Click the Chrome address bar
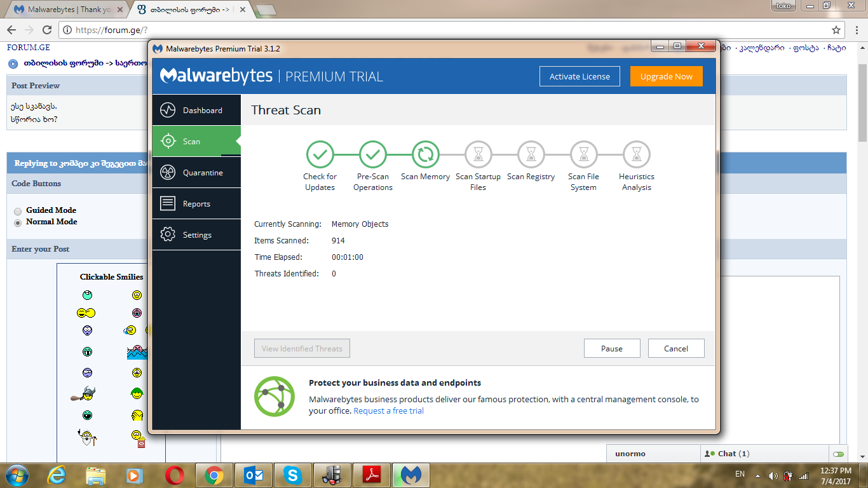This screenshot has width=868, height=488. tap(445, 30)
